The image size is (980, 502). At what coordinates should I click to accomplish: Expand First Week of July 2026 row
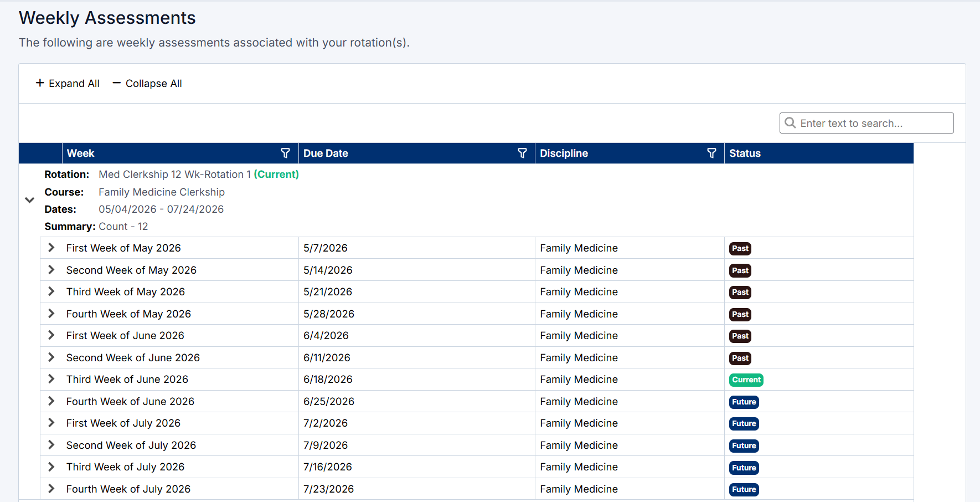coord(51,423)
